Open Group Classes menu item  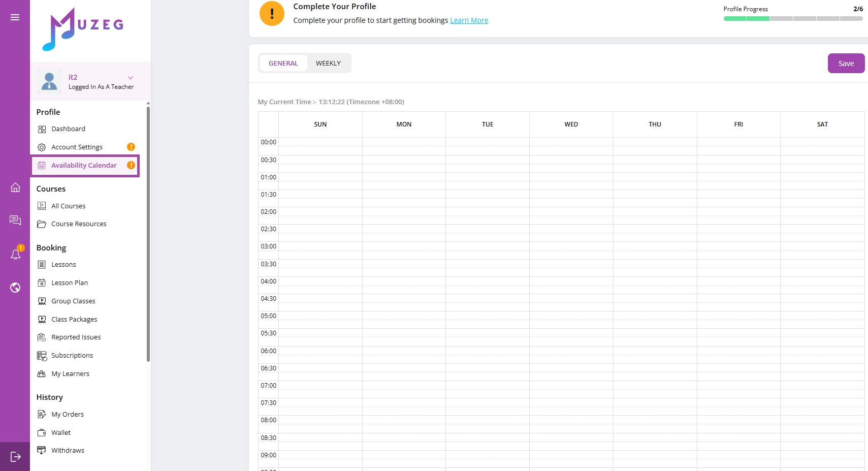coord(73,301)
